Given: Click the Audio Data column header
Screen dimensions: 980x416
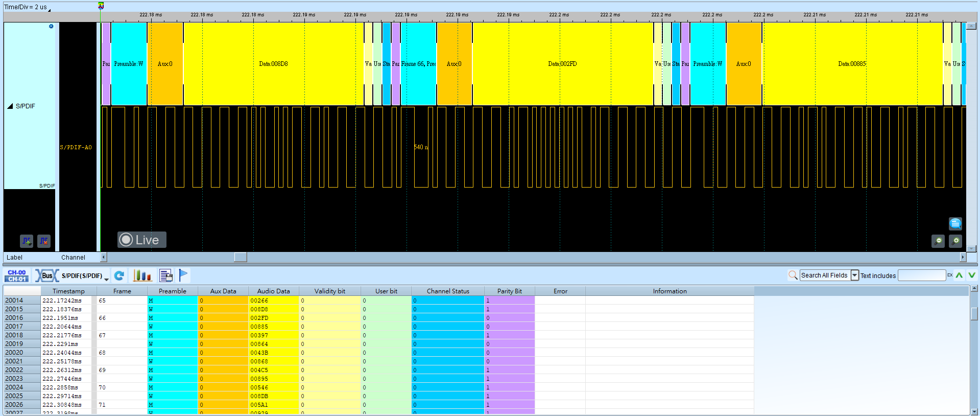Looking at the screenshot, I should coord(274,291).
